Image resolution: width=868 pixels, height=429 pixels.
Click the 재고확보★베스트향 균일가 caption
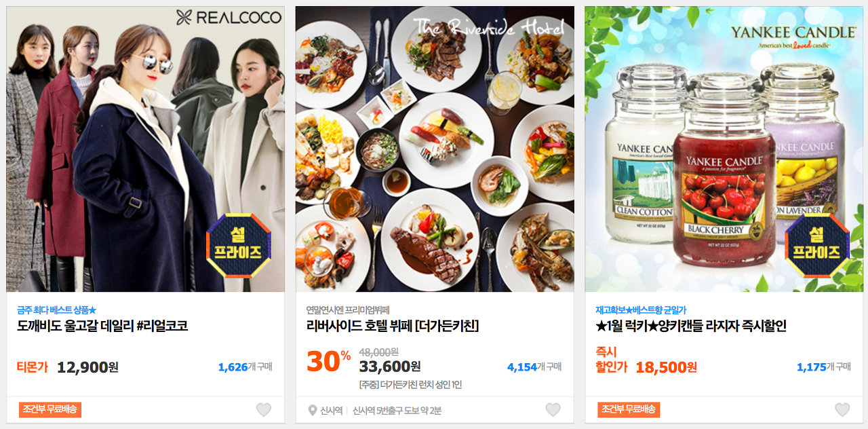(x=641, y=310)
